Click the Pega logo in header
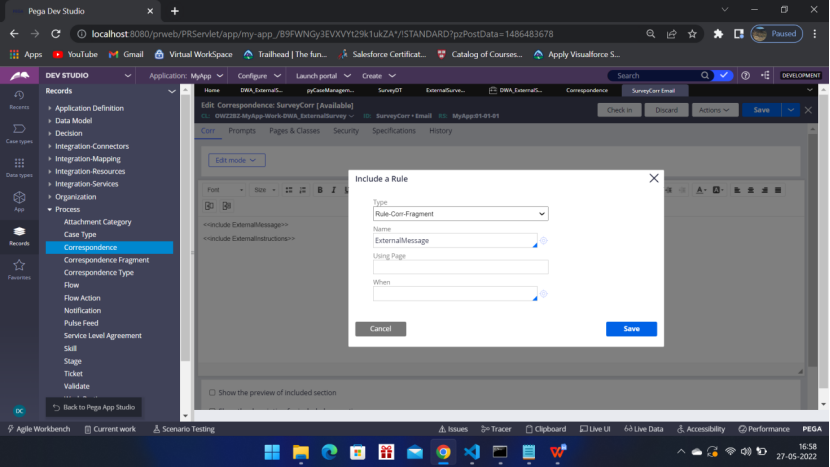 coord(20,76)
